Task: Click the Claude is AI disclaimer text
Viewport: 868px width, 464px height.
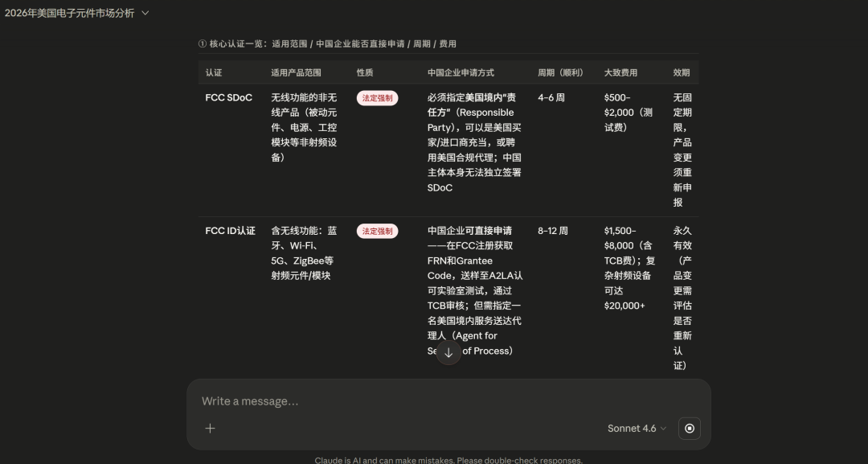Action: coord(448,460)
